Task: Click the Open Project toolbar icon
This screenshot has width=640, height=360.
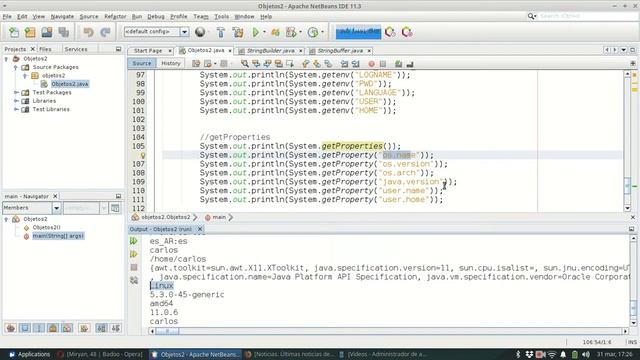Action: [47, 32]
